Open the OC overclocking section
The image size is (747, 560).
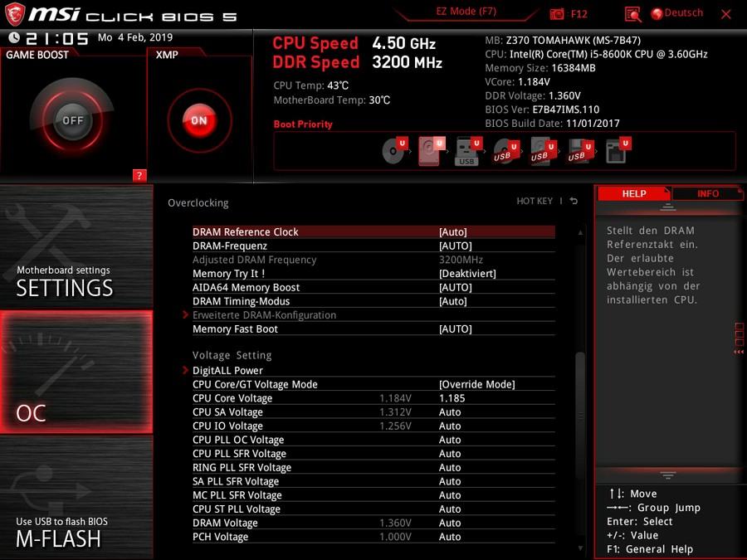76,372
